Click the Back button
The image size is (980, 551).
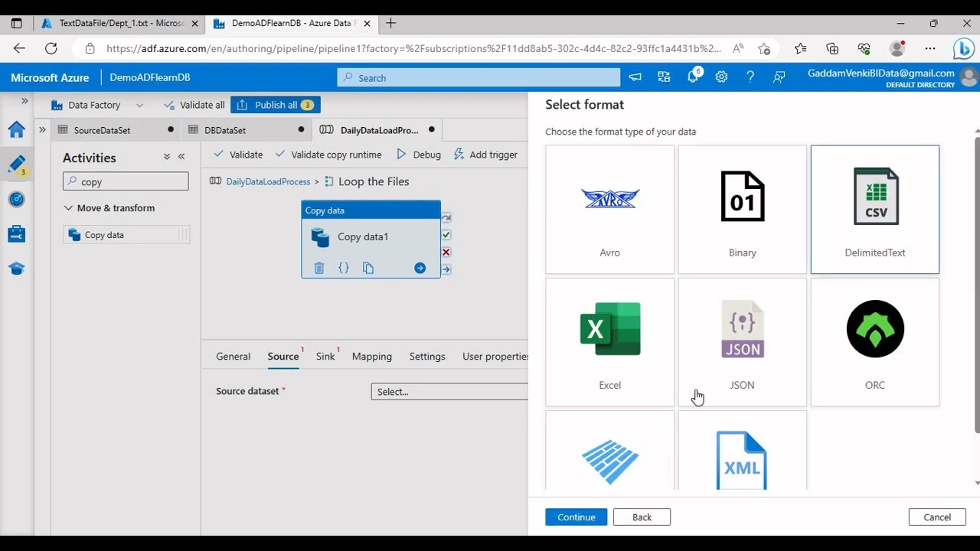pos(642,517)
